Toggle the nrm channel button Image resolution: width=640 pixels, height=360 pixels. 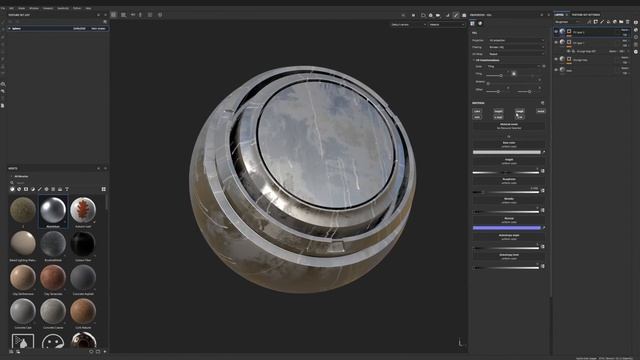click(477, 117)
